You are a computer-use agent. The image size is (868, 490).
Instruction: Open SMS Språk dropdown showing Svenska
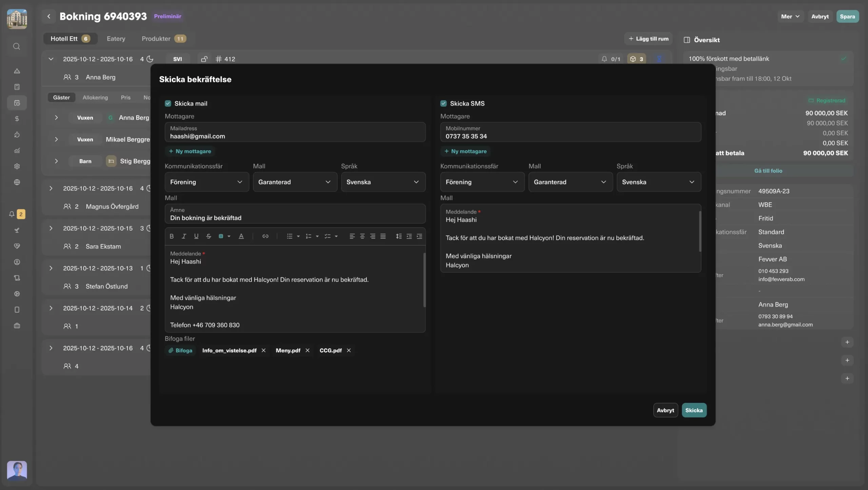coord(658,182)
